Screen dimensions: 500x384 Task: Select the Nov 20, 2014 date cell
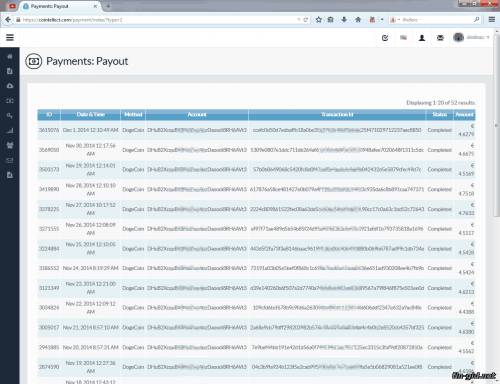coord(91,347)
